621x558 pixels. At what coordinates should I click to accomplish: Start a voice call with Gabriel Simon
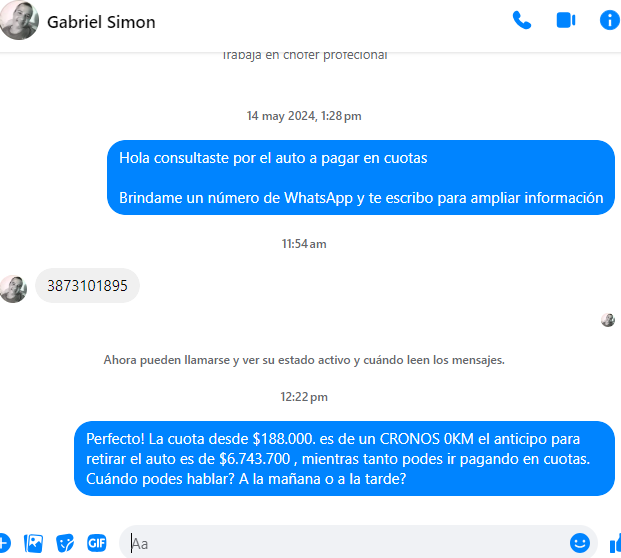click(522, 21)
